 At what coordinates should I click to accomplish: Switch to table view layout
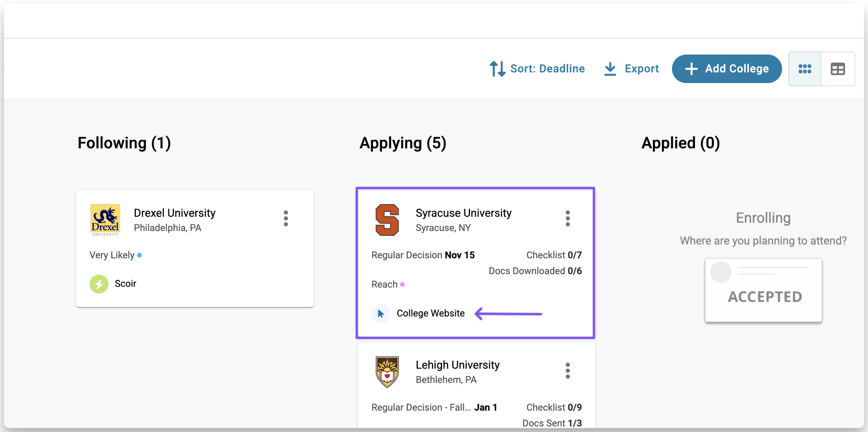tap(838, 69)
